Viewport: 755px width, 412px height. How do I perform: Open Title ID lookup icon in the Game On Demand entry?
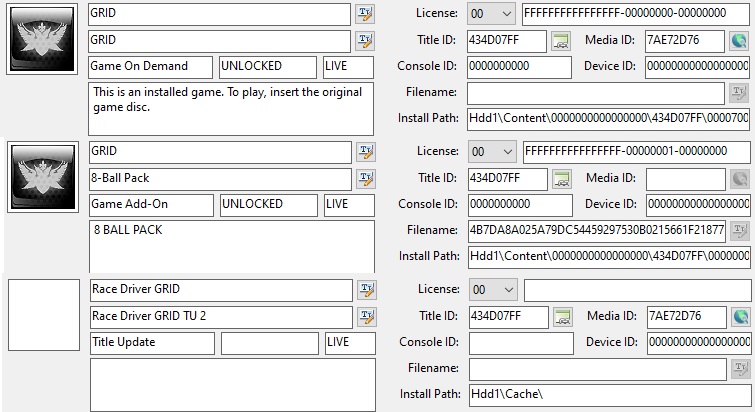[x=560, y=41]
